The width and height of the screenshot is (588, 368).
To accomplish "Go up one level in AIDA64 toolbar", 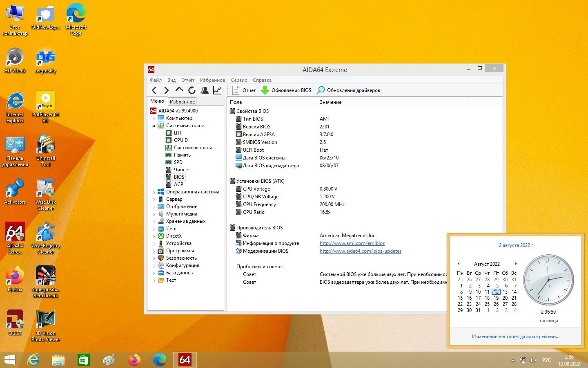I will coord(179,90).
